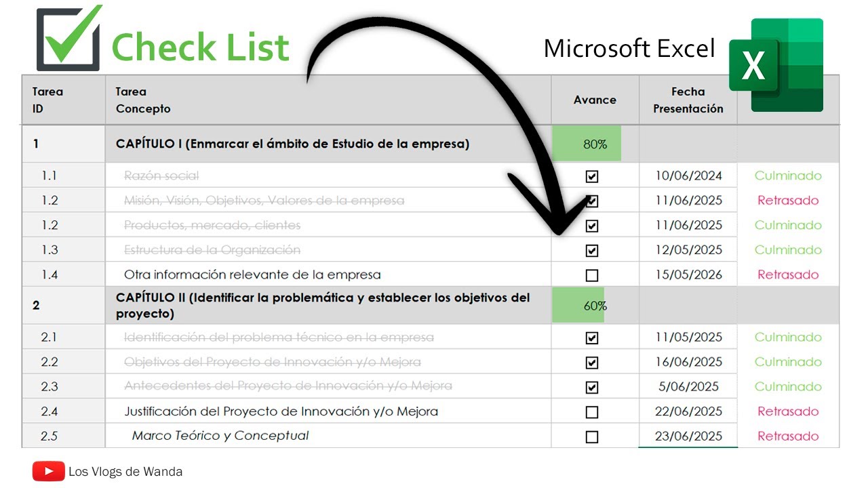Viewport: 868px width, 488px height.
Task: Click the Microsoft Excel title text
Action: click(x=629, y=48)
